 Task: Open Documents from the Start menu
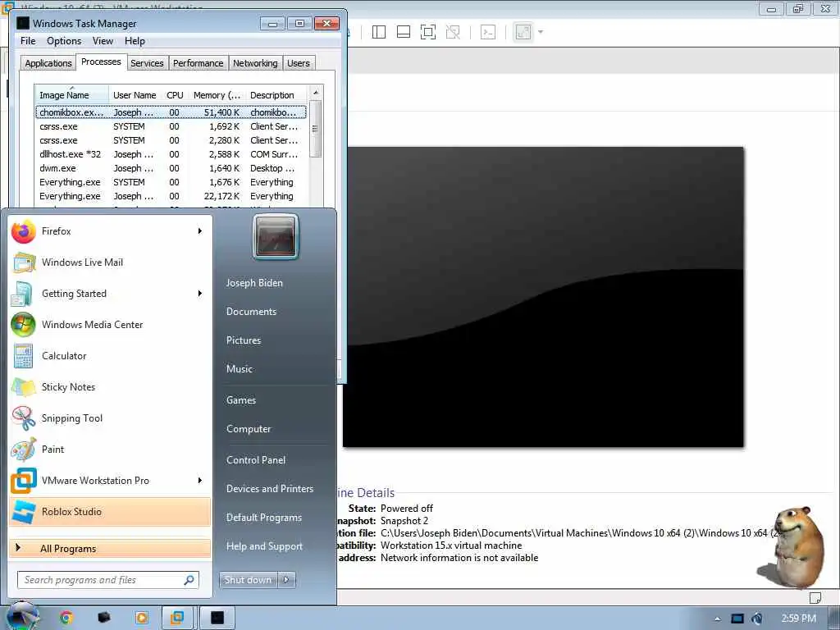[x=251, y=312]
